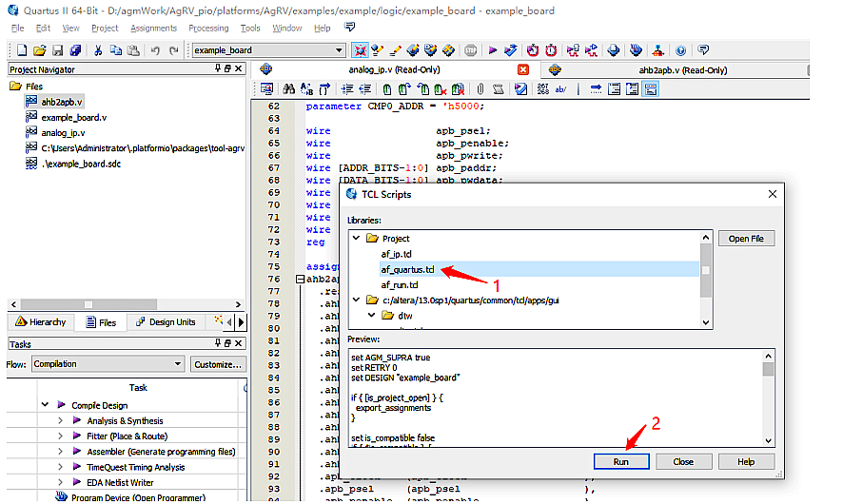The height and width of the screenshot is (504, 843).
Task: Expand the Fitter (Place & Route) task
Action: click(x=60, y=436)
